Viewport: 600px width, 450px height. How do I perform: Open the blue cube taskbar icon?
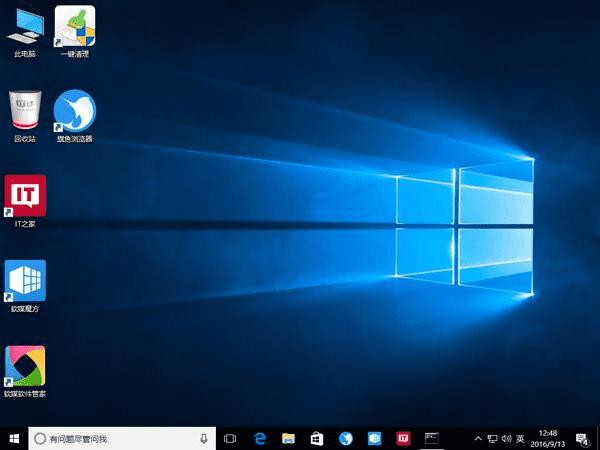tap(374, 439)
